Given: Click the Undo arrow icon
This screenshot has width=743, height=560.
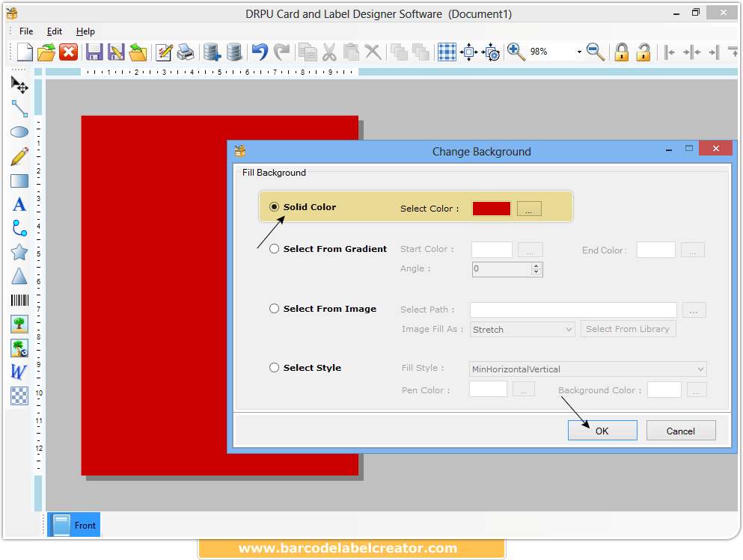Looking at the screenshot, I should pos(259,52).
